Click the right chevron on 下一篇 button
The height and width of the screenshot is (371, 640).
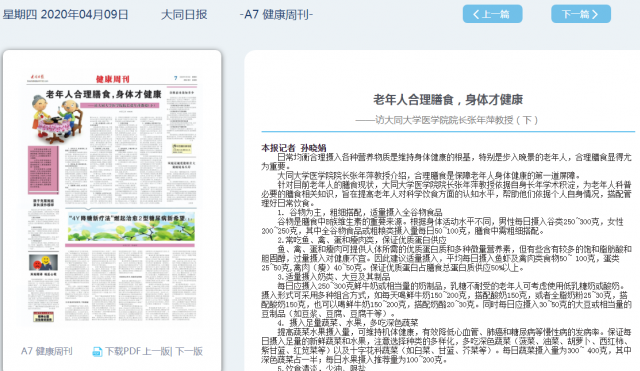pos(595,14)
